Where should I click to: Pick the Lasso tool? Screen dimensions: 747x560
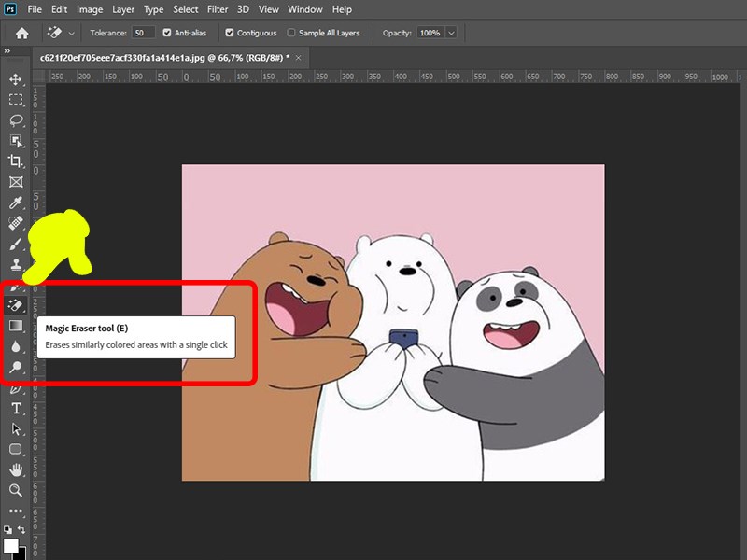click(16, 120)
